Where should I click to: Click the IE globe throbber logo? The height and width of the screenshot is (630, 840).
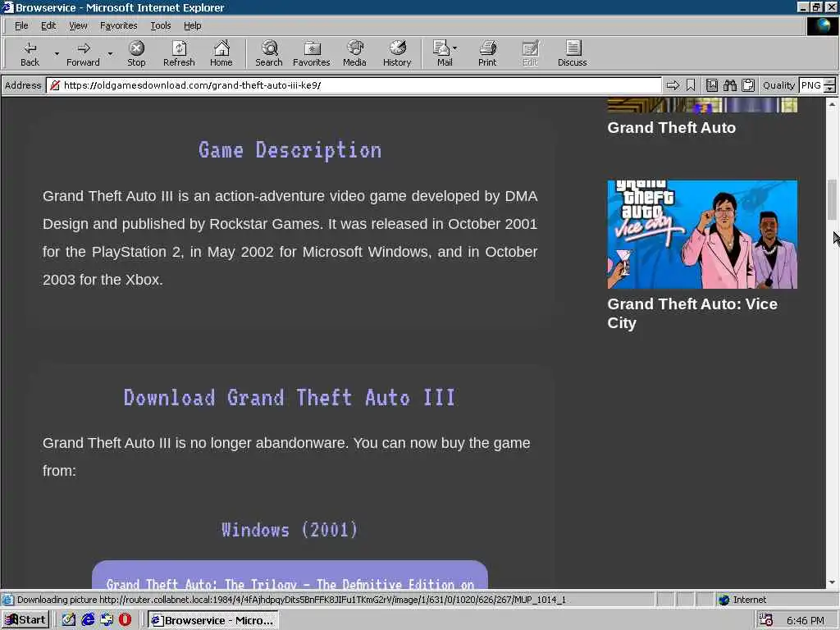click(x=822, y=26)
